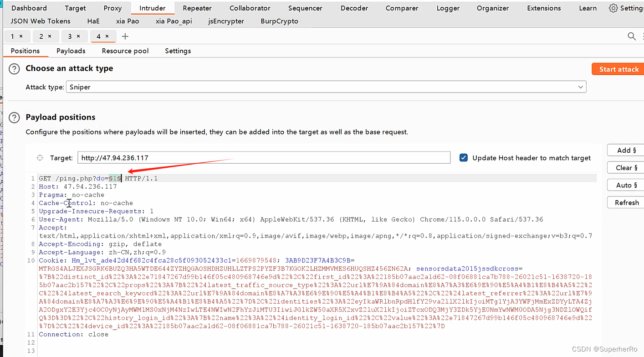The height and width of the screenshot is (357, 644).
Task: Click the Auto § button
Action: tap(626, 185)
